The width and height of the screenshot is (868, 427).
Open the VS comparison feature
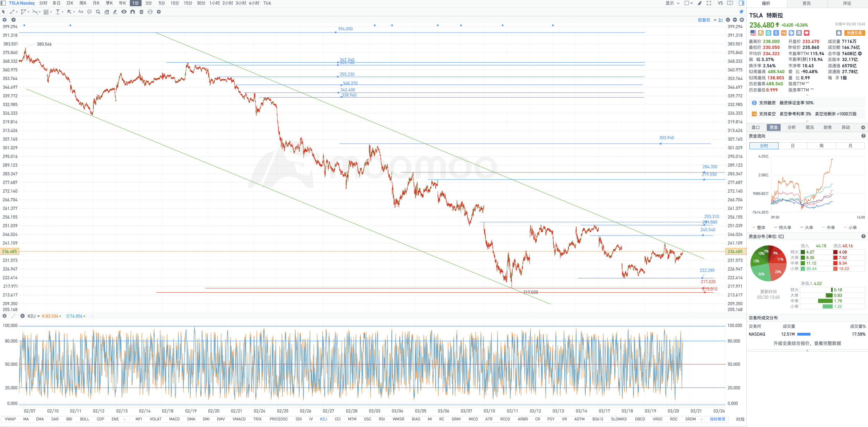pos(720,3)
